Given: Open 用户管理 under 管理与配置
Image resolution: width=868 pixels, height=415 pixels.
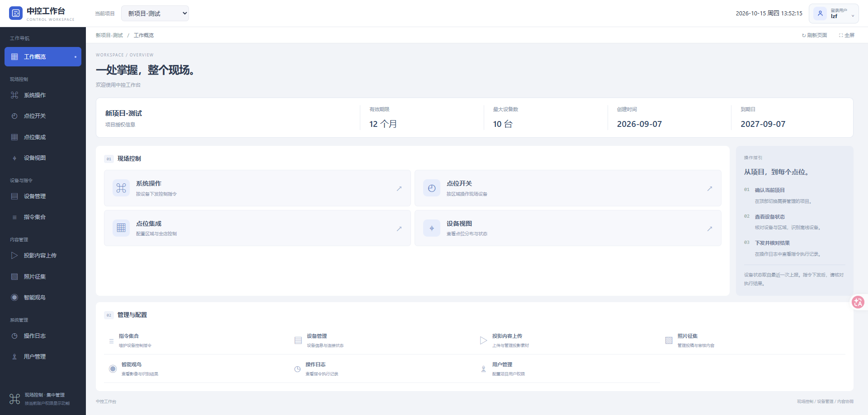Looking at the screenshot, I should coord(567,369).
